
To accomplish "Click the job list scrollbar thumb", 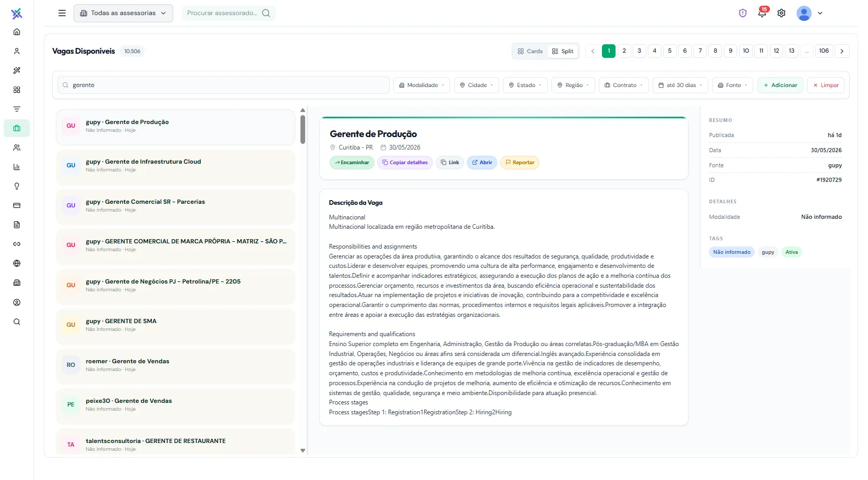I will (x=303, y=129).
